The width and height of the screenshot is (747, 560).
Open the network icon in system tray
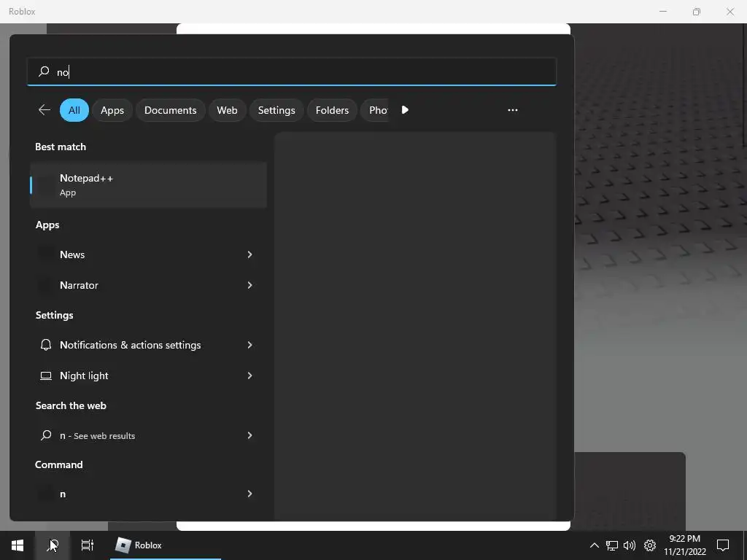pyautogui.click(x=612, y=545)
